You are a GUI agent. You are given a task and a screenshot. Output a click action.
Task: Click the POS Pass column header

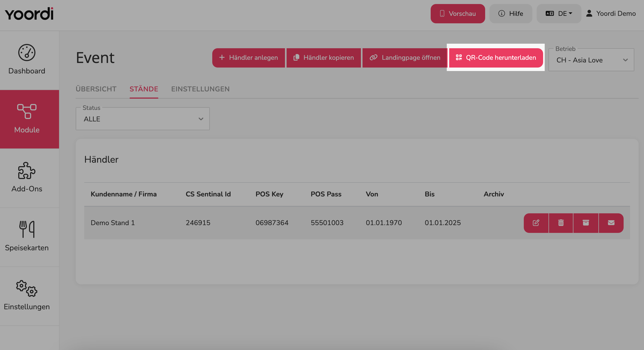326,194
